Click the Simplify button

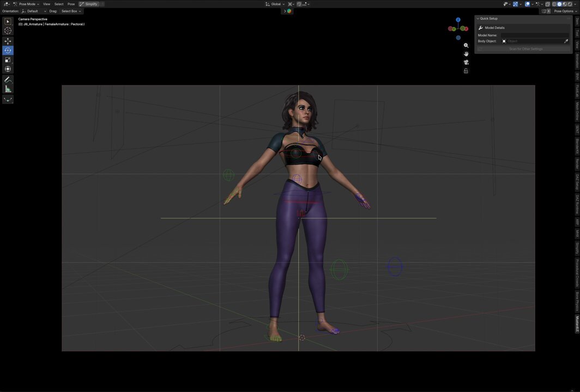pyautogui.click(x=89, y=4)
